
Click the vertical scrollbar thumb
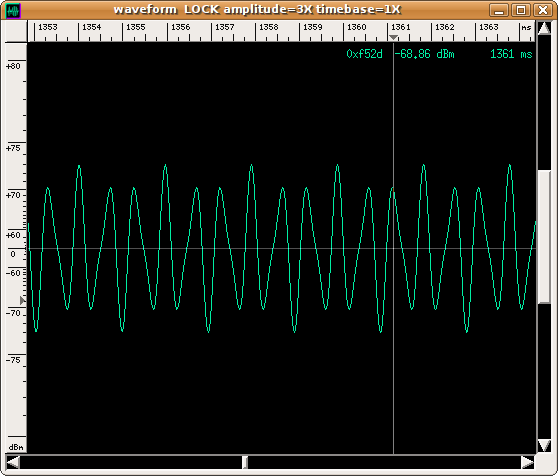coord(544,237)
